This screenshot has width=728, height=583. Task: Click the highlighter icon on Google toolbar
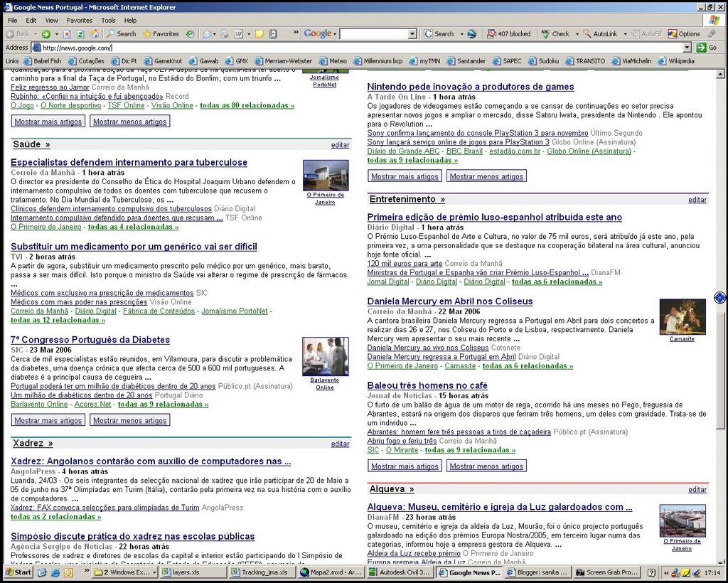(x=711, y=34)
